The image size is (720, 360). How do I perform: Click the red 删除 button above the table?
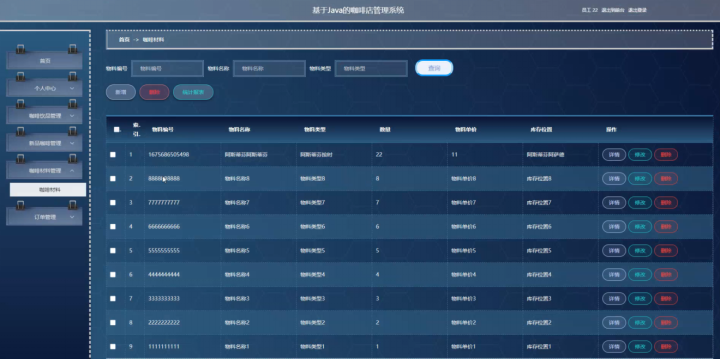(x=154, y=92)
